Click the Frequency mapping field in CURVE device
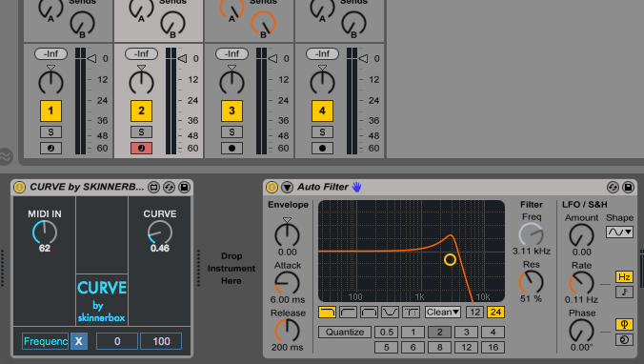This screenshot has height=364, width=644. (45, 341)
